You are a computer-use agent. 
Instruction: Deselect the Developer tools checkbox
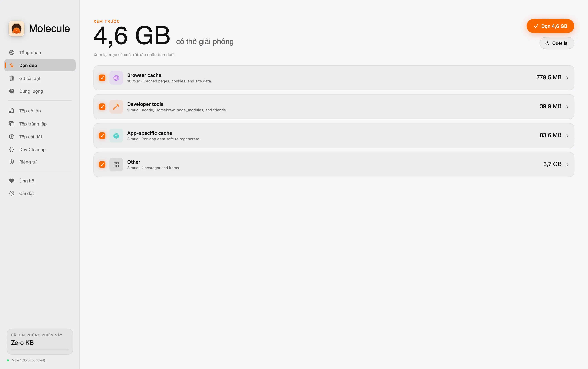click(102, 107)
